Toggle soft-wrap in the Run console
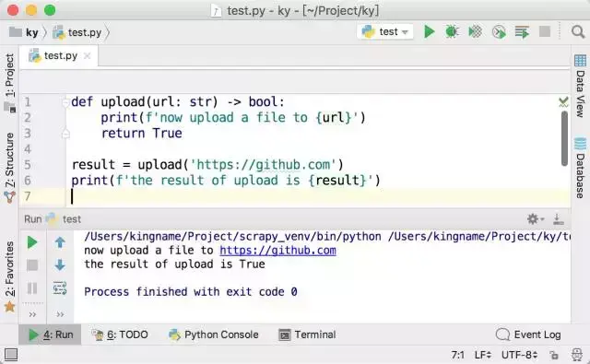The height and width of the screenshot is (364, 590). (x=60, y=288)
